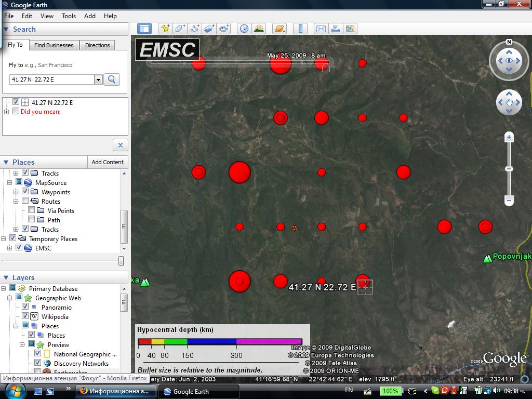Zoom in with the plus button

(x=509, y=137)
